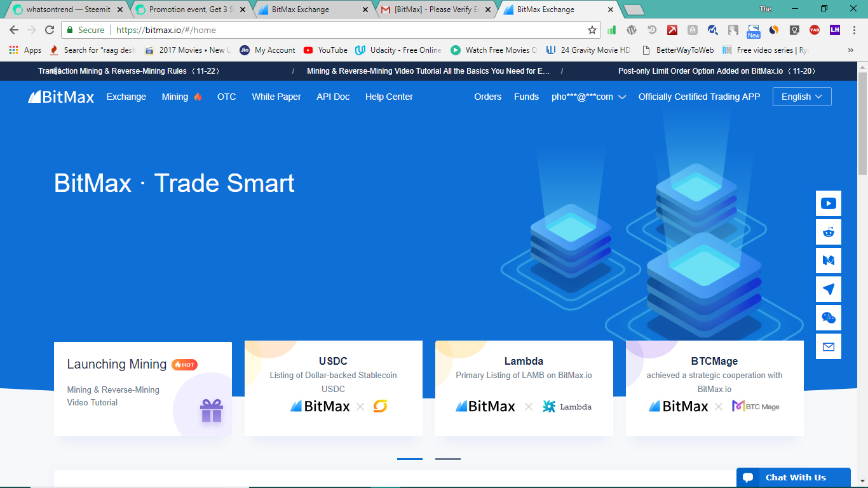Open USDC listing card
868x488 pixels.
(x=334, y=388)
